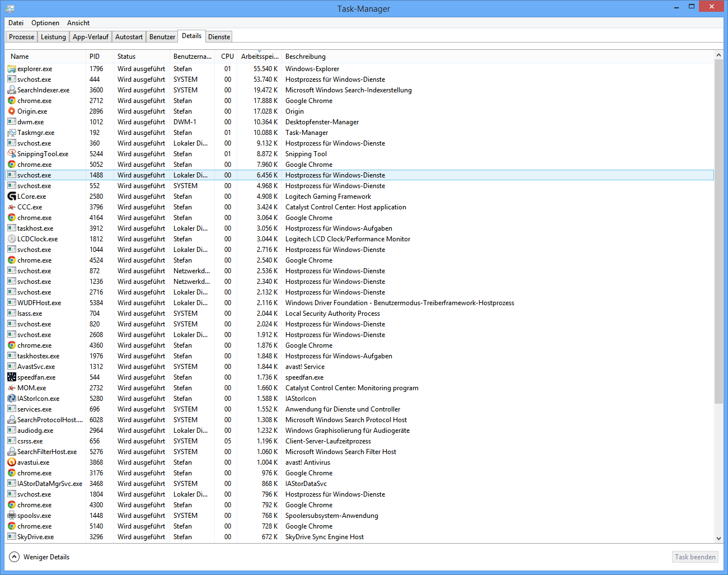728x575 pixels.
Task: Switch to the App-Verlauf tab
Action: (x=91, y=37)
